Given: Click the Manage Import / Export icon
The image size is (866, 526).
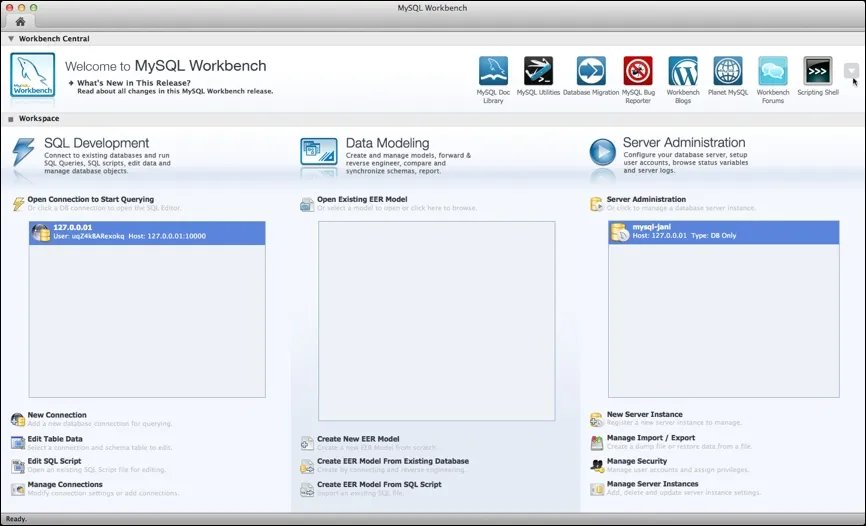Looking at the screenshot, I should 596,443.
